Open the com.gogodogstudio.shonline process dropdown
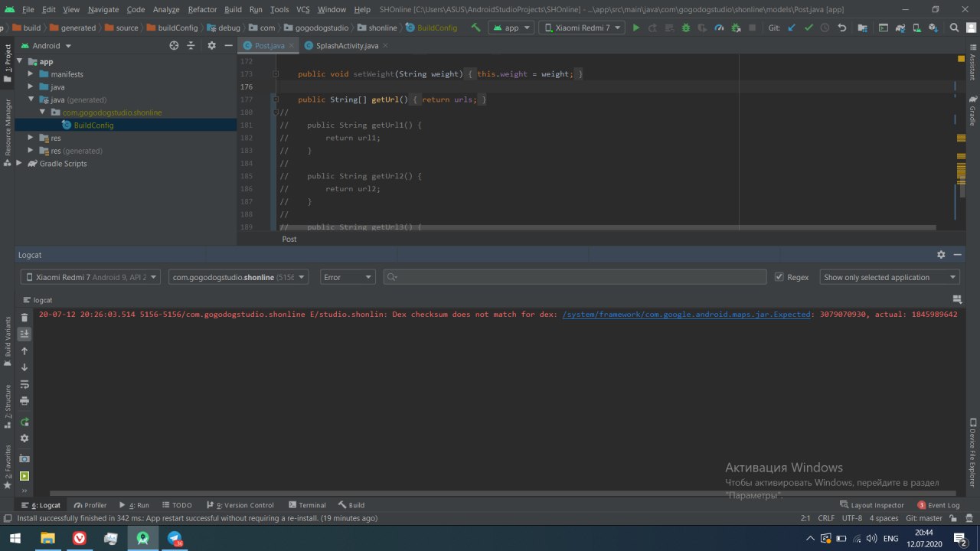The width and height of the screenshot is (980, 551). pyautogui.click(x=238, y=277)
